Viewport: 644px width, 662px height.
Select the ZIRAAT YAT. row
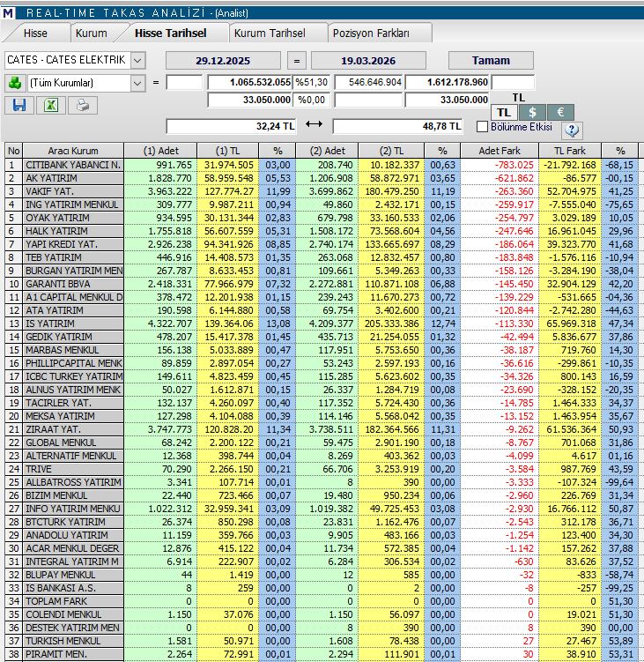[322, 429]
